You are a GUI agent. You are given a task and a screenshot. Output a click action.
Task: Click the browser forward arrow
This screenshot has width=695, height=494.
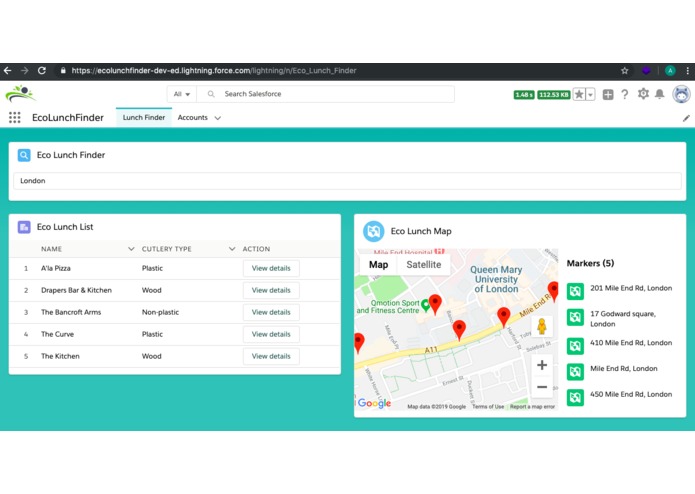tap(24, 70)
